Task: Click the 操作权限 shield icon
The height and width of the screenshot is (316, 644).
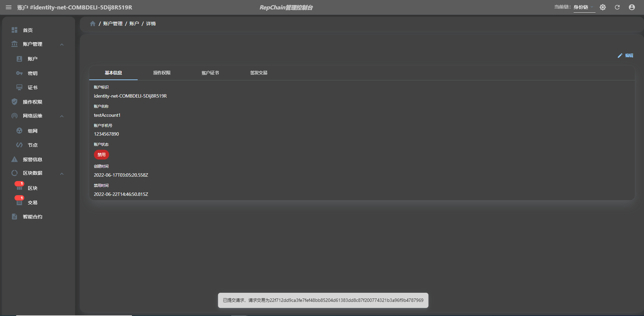Action: 14,102
